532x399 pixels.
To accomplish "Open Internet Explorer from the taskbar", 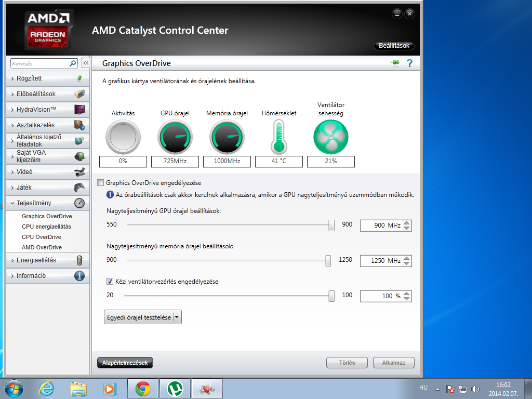I will tap(46, 389).
